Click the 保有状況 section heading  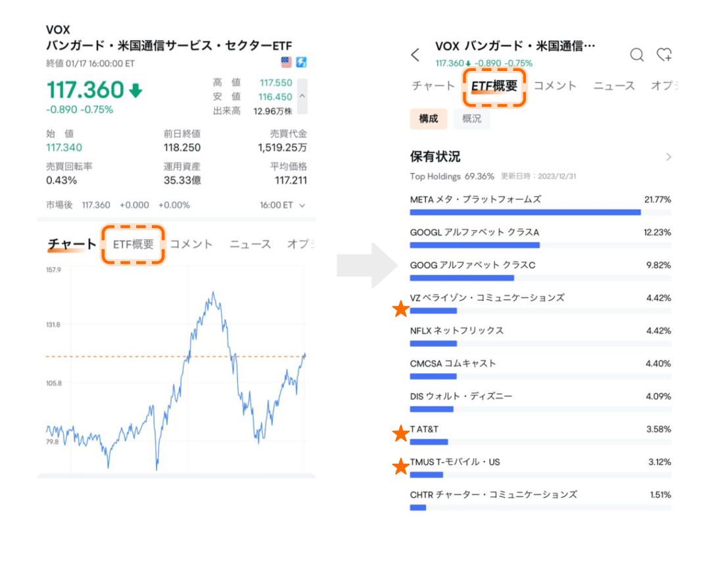pyautogui.click(x=435, y=157)
